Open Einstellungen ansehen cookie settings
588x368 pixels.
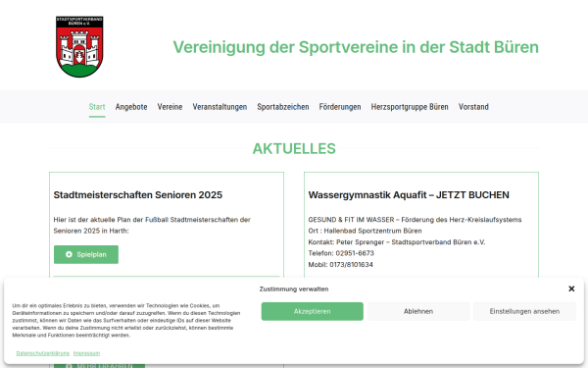[524, 311]
